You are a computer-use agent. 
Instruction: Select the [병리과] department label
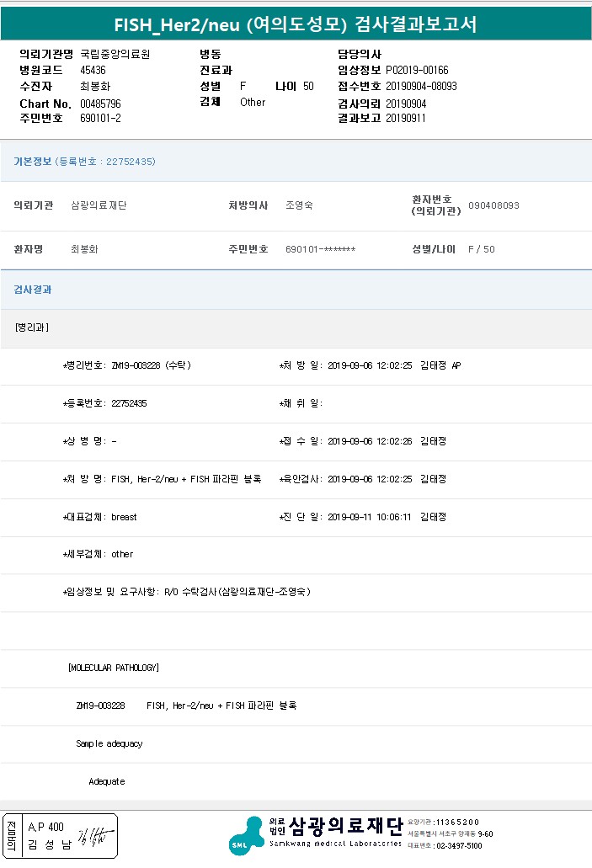coord(32,327)
